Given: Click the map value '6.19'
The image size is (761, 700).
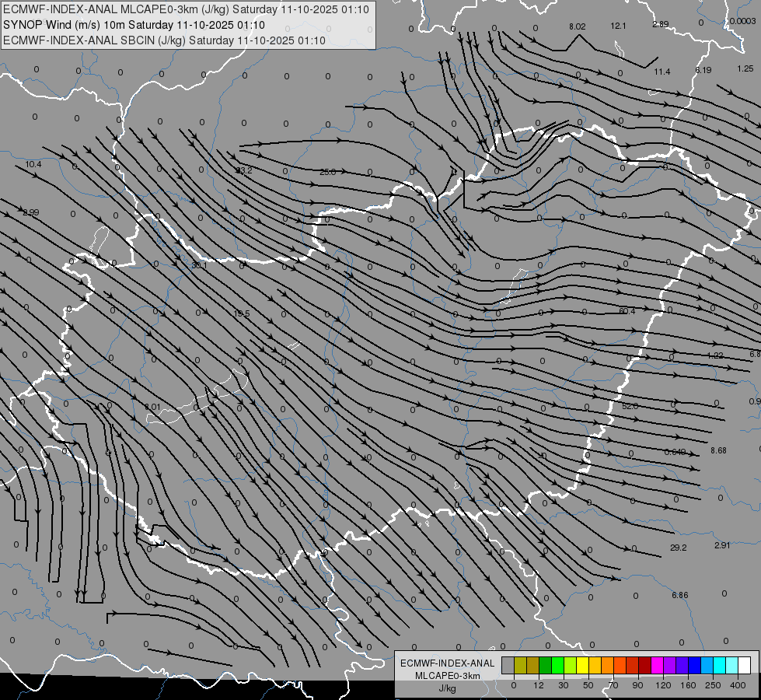Looking at the screenshot, I should click(x=703, y=70).
